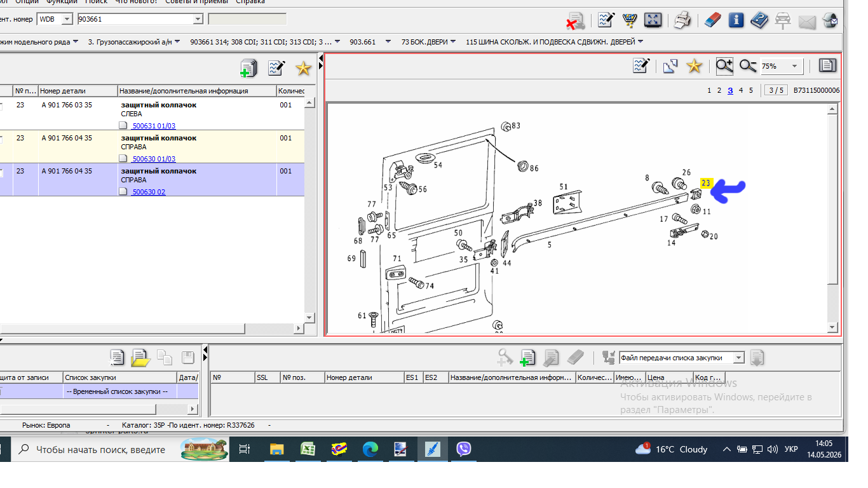Click callout number 54 in the diagram
The height and width of the screenshot is (488, 868).
pos(438,165)
